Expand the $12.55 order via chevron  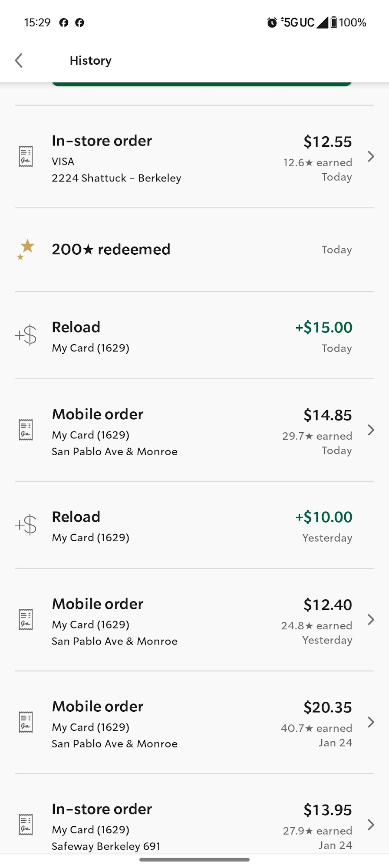(x=371, y=156)
